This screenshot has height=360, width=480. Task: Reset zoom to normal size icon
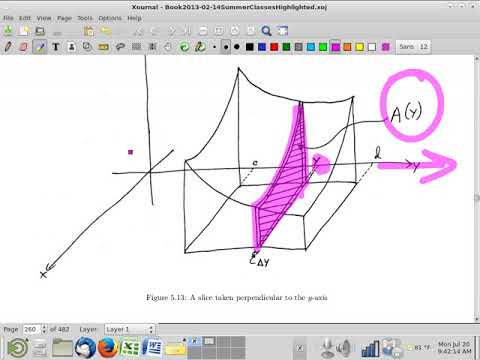[251, 31]
